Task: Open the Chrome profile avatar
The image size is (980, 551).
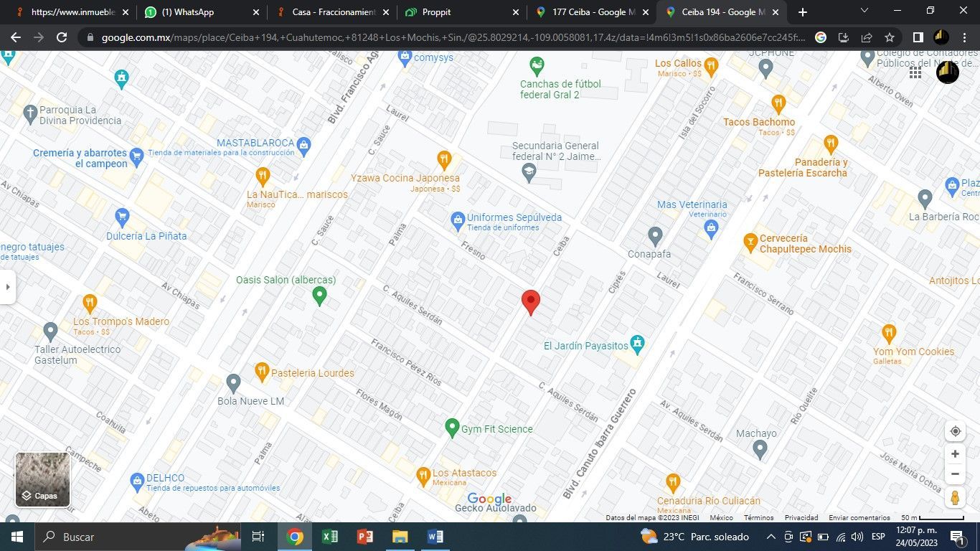Action: [941, 37]
